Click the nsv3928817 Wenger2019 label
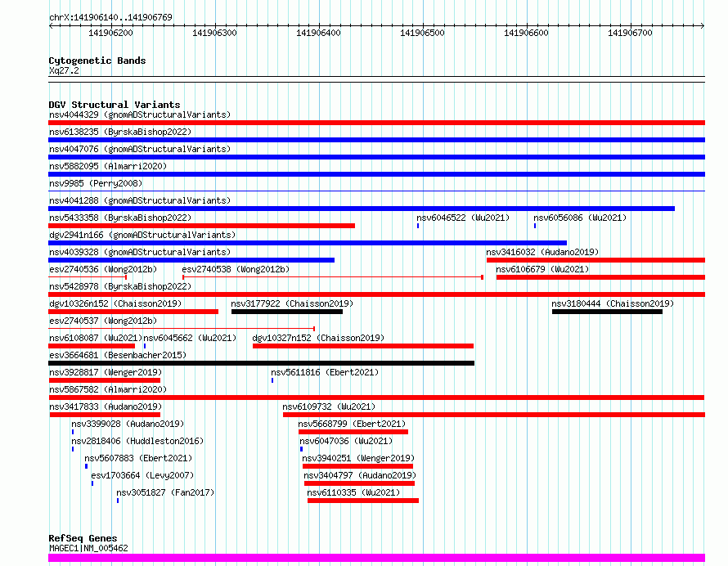This screenshot has width=728, height=566. (106, 372)
